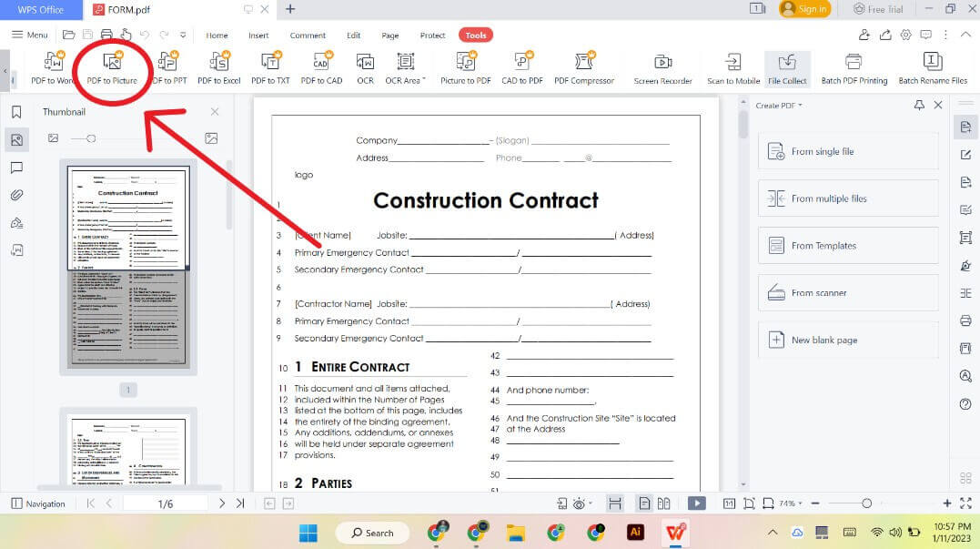Switch to the Comment ribbon tab

click(307, 35)
